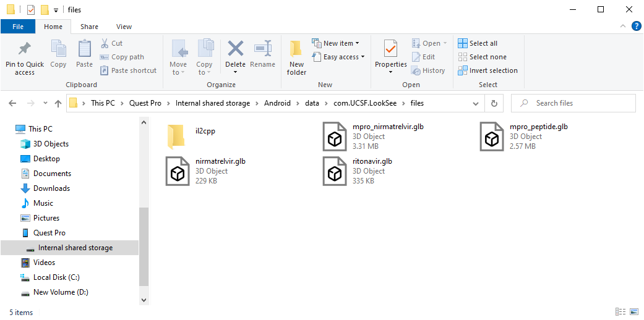
Task: Select the ritonavir.glb file icon
Action: (335, 171)
